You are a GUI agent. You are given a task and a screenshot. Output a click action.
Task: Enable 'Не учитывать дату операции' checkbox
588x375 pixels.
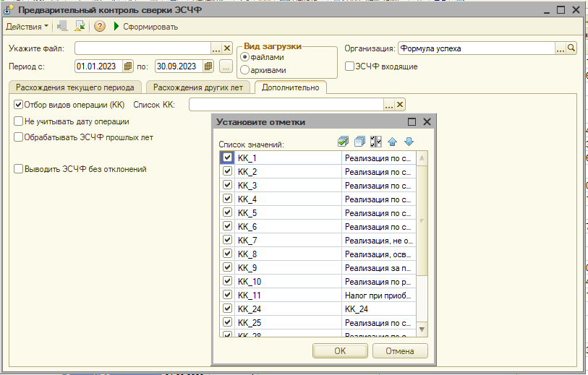(x=19, y=121)
